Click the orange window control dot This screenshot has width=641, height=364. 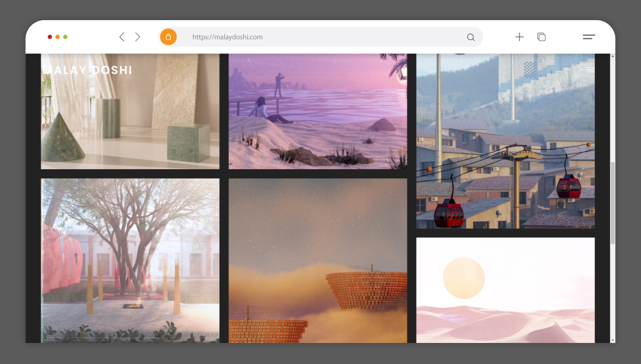[58, 37]
